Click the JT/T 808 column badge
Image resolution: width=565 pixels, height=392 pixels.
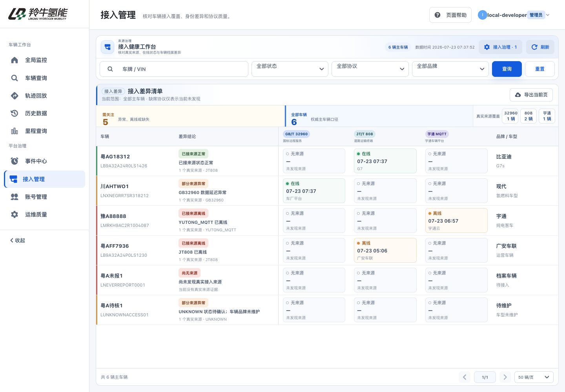click(365, 134)
